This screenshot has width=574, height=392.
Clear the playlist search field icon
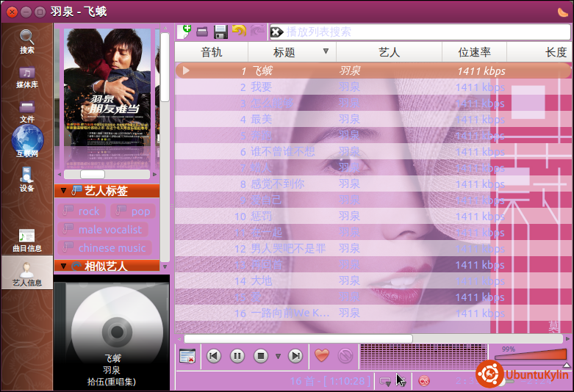pyautogui.click(x=276, y=32)
